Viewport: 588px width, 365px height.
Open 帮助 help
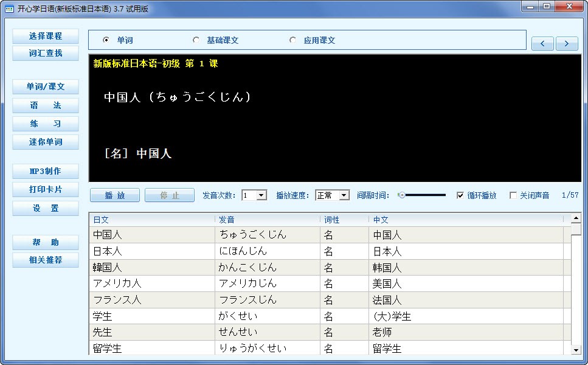46,242
